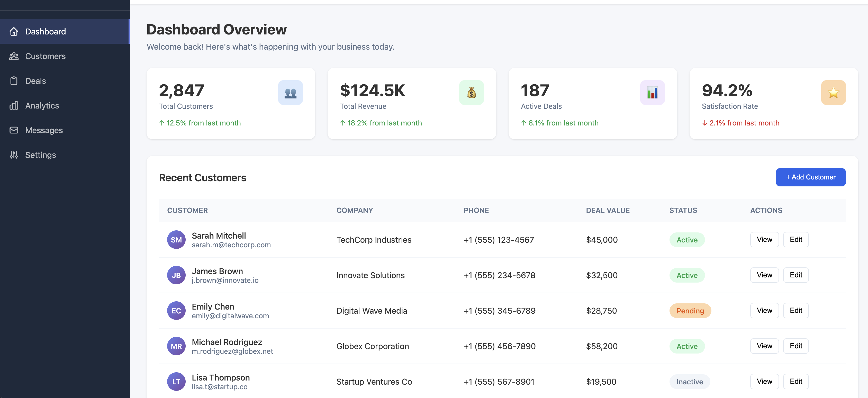Click the Active status badge for Michael Rodriguez

click(x=687, y=346)
